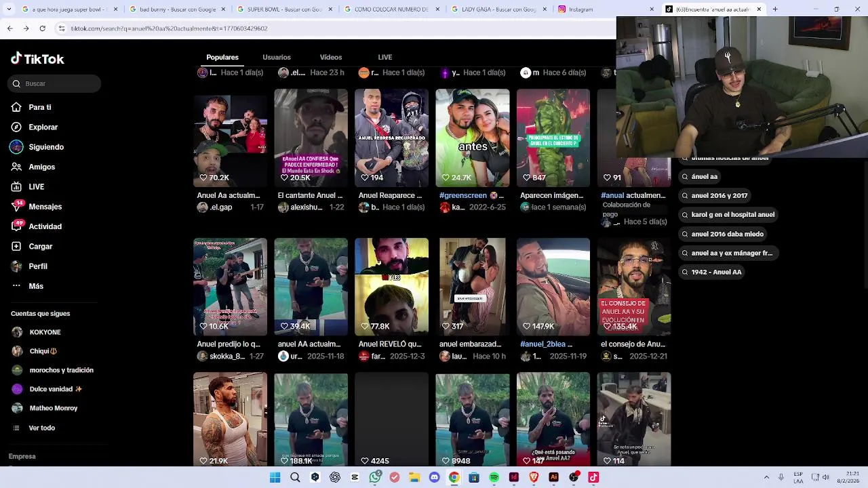868x488 pixels.
Task: Switch to 'bad bunny' browser tab
Action: [176, 9]
